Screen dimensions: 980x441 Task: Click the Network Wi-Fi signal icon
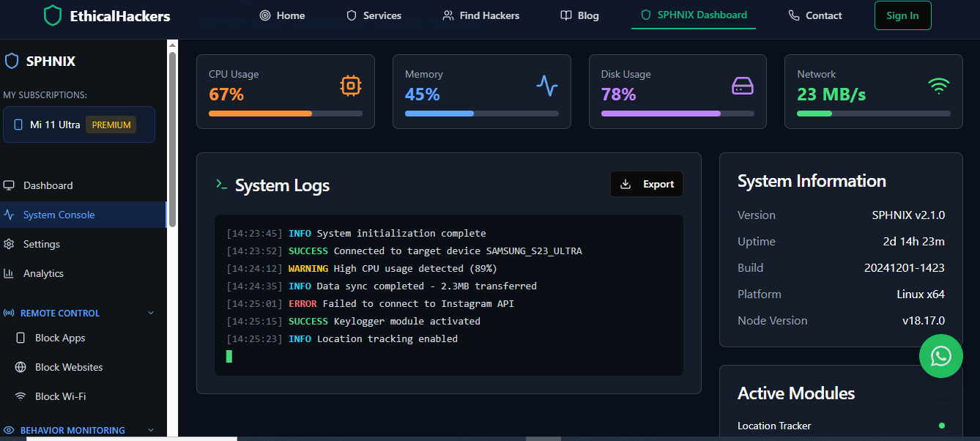point(938,86)
